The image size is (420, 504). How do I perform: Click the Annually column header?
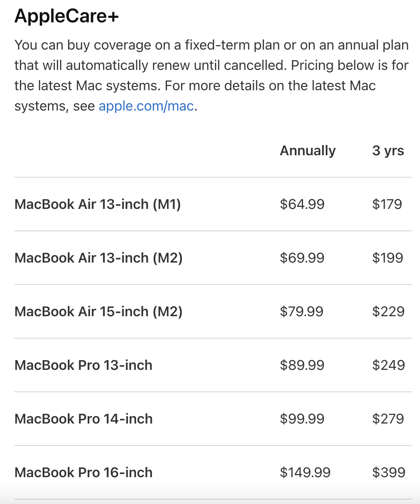click(x=308, y=151)
